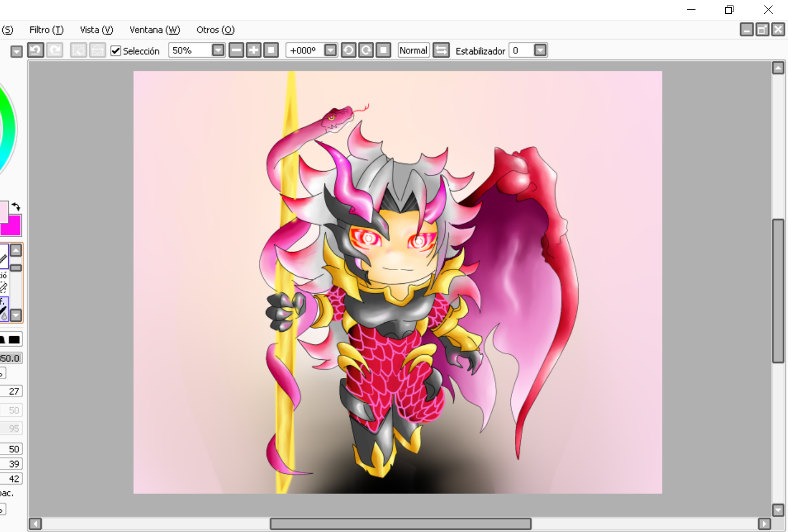Viewport: 788px width, 532px height.
Task: Zoom out with the minus button
Action: [x=236, y=50]
